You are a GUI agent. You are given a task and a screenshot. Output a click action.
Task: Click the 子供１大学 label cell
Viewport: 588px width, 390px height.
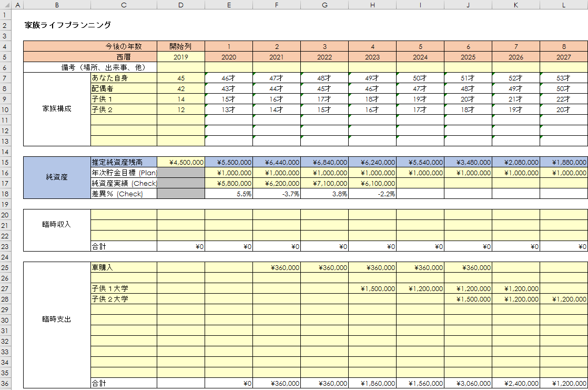coord(124,288)
